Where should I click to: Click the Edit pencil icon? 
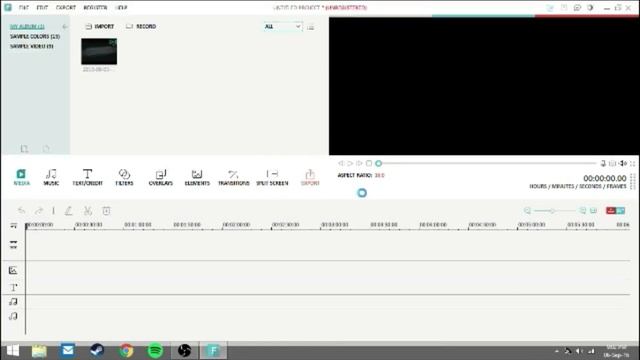69,211
